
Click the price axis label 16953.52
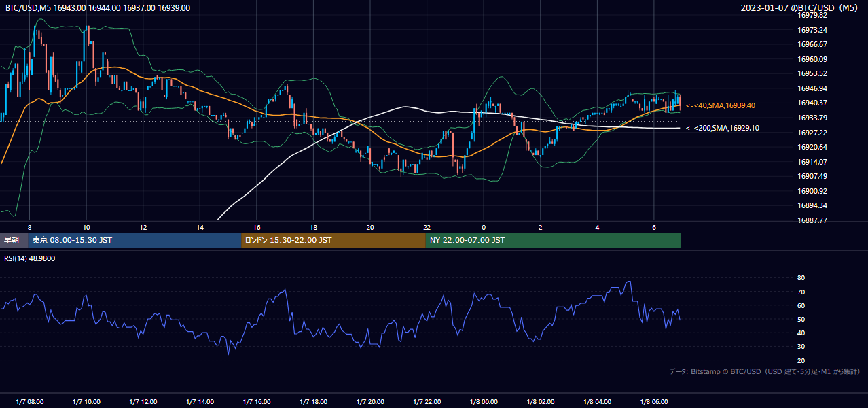[x=812, y=73]
